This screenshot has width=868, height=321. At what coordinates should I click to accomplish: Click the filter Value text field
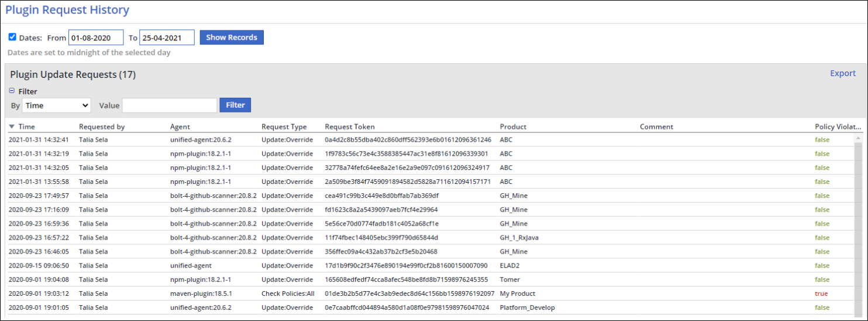click(x=169, y=105)
